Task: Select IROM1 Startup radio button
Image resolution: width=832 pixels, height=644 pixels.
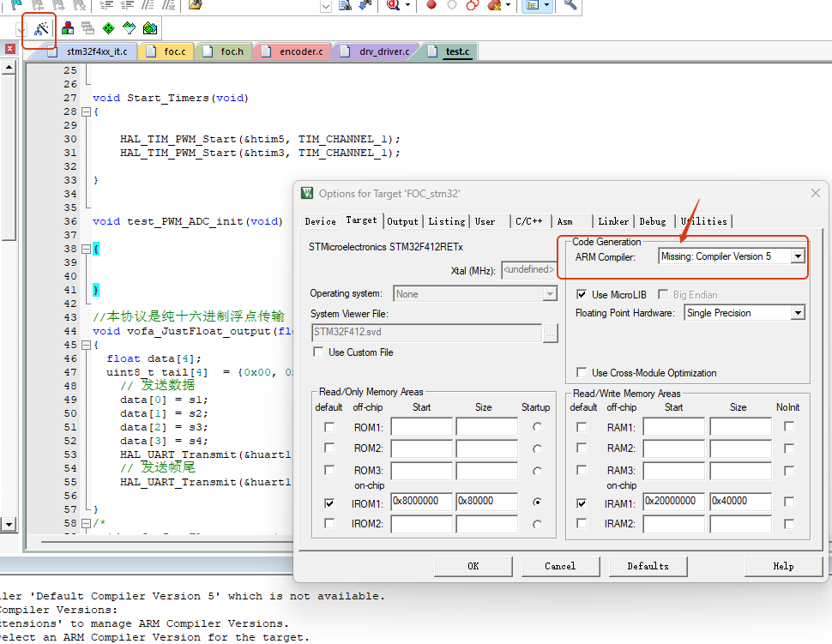Action: tap(537, 502)
